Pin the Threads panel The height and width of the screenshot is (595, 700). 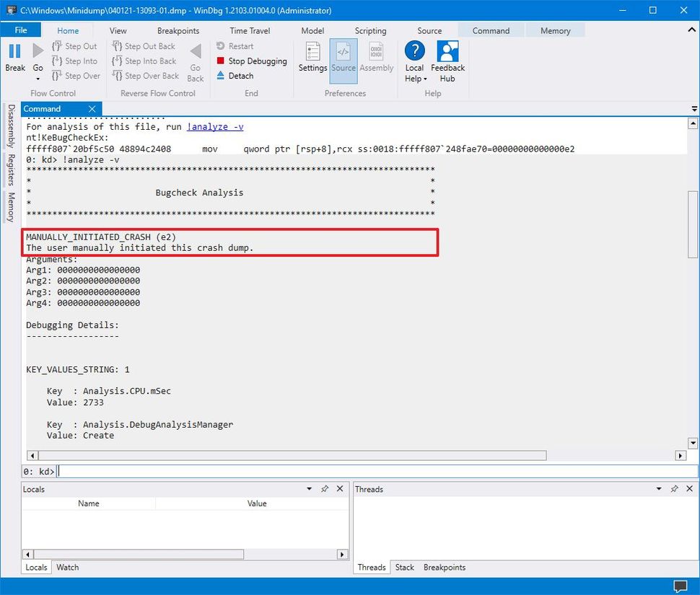(x=674, y=489)
